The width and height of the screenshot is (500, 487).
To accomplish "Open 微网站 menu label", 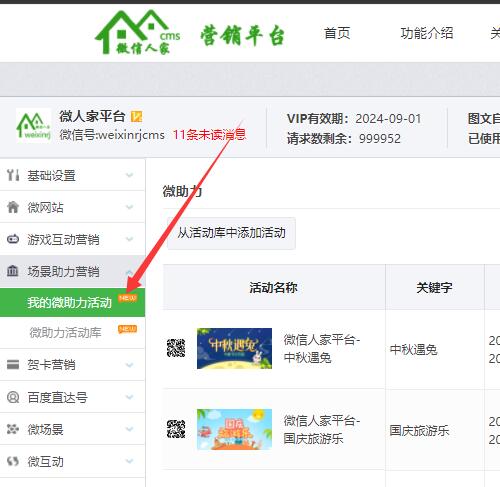I will [x=45, y=207].
